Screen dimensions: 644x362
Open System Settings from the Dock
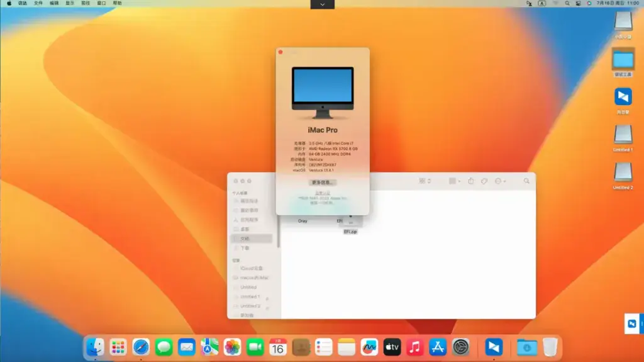point(461,347)
